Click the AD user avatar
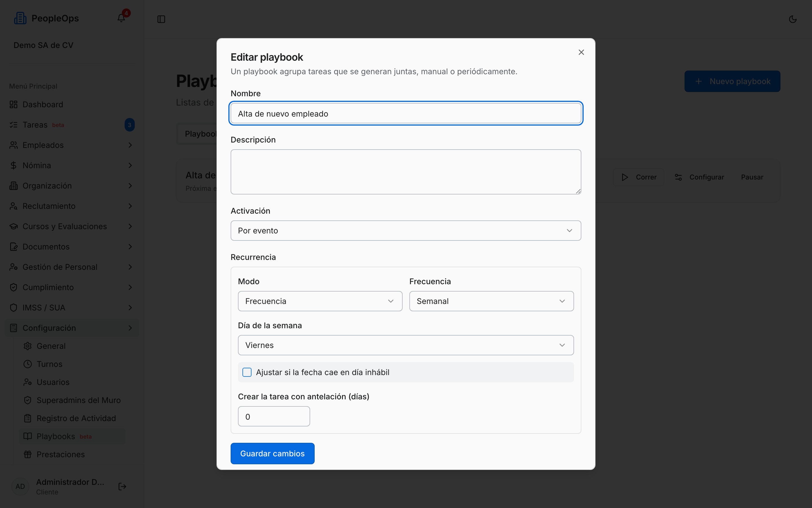This screenshot has width=812, height=508. click(x=20, y=487)
